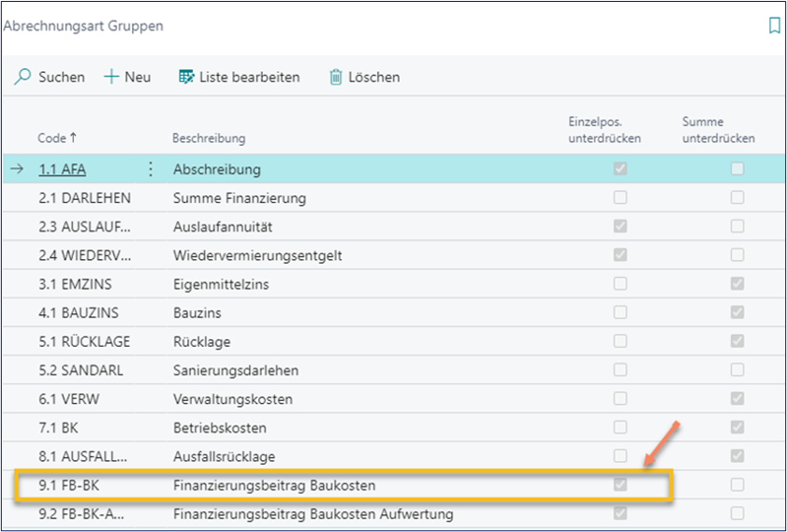
Task: Click the Verwaltungskosten description
Action: [x=233, y=399]
